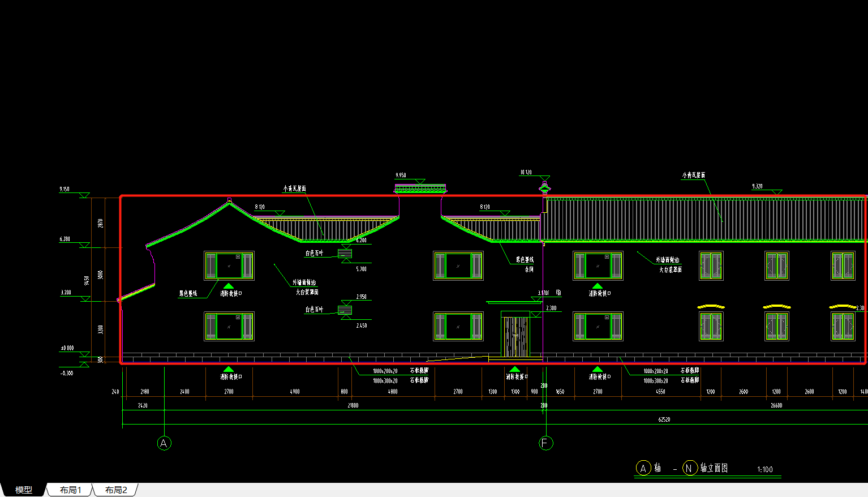Select the -0.300 elevation label
The height and width of the screenshot is (497, 868).
coord(66,373)
